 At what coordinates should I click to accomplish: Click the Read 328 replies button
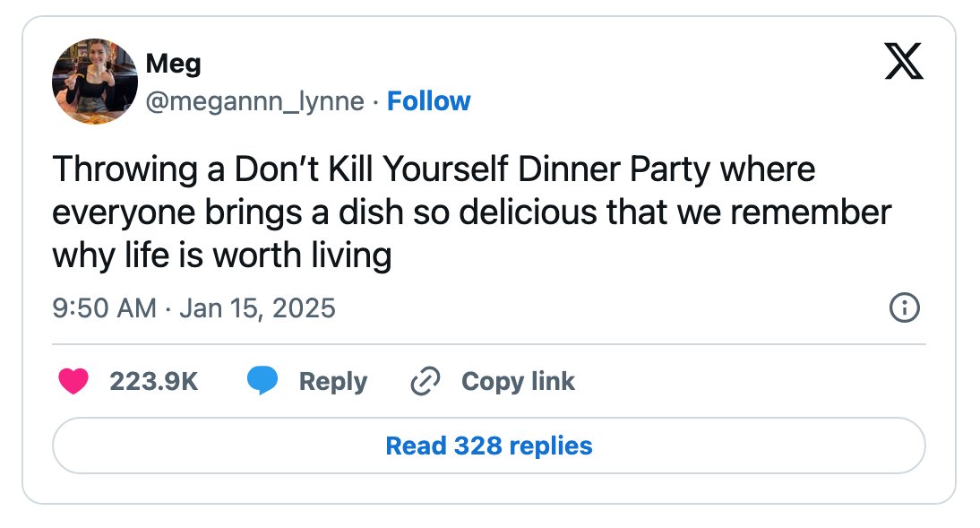coord(489,446)
